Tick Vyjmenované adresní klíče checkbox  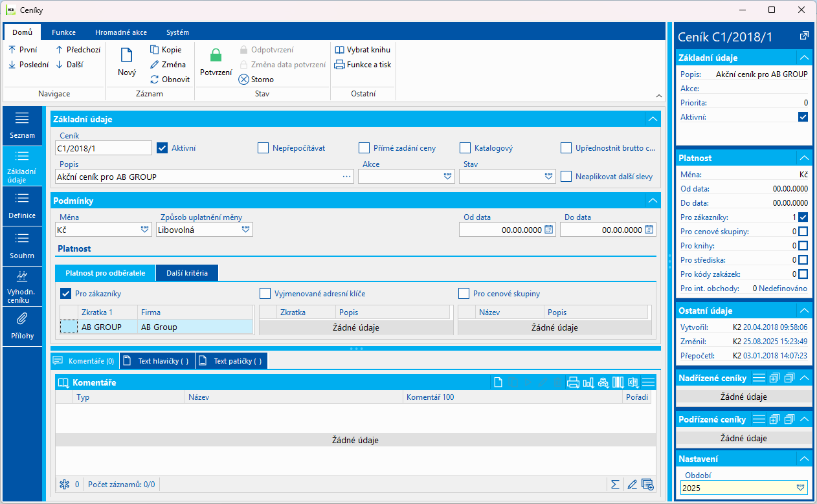[x=265, y=294]
